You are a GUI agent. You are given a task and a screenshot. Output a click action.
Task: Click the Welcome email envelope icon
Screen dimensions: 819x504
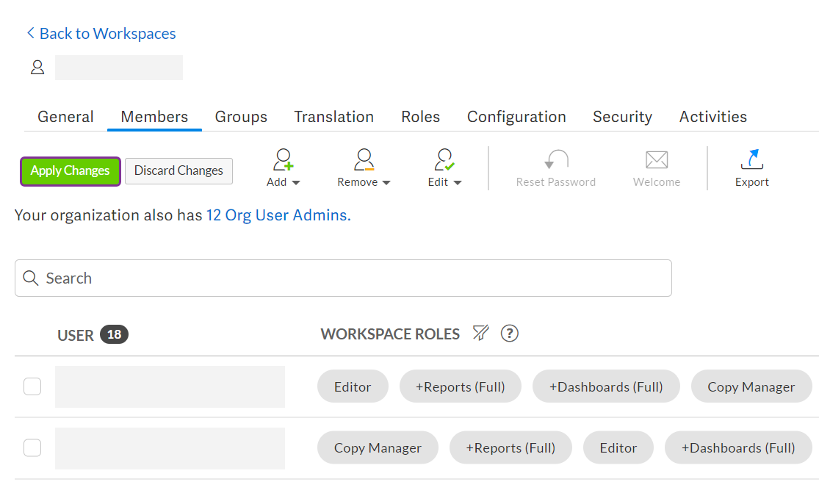click(656, 160)
